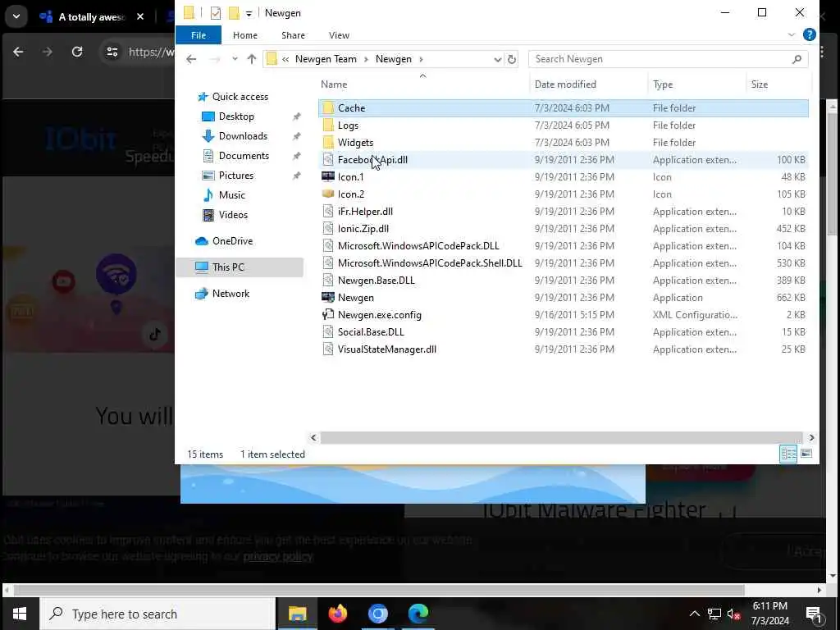Open OneDrive in navigation pane
The image size is (840, 630).
click(232, 241)
